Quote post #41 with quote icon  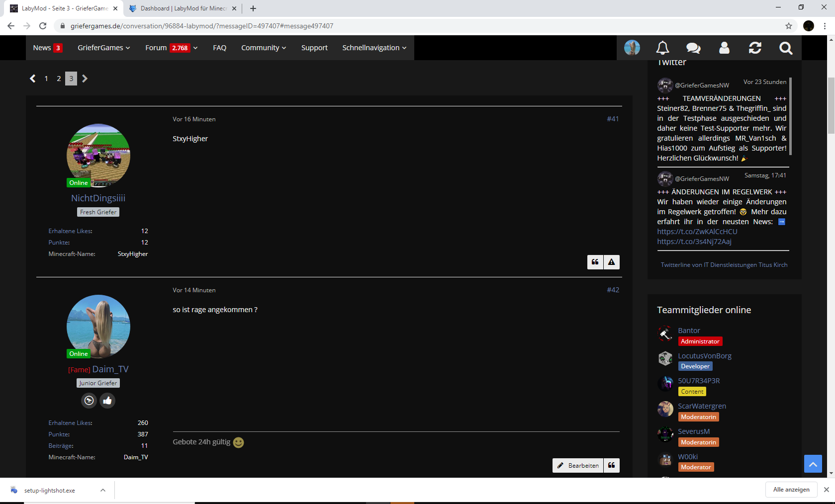pyautogui.click(x=595, y=262)
